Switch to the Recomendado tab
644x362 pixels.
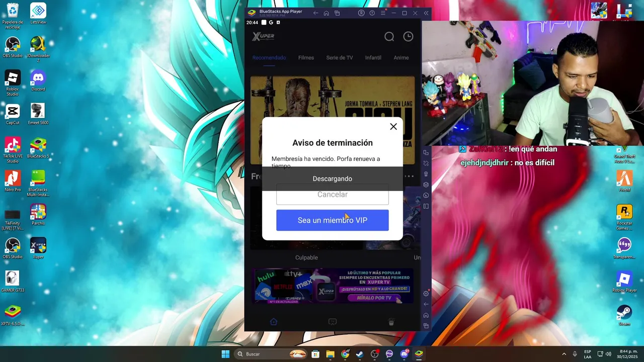(x=269, y=58)
